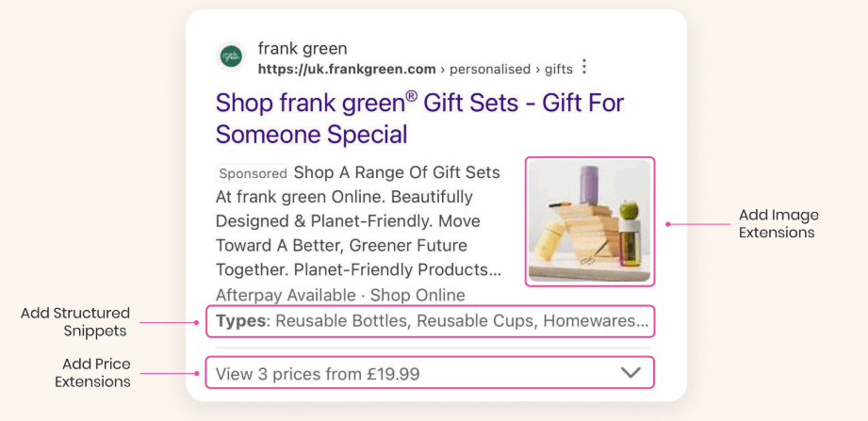Click the frank green circular logo icon
868x421 pixels.
point(231,57)
